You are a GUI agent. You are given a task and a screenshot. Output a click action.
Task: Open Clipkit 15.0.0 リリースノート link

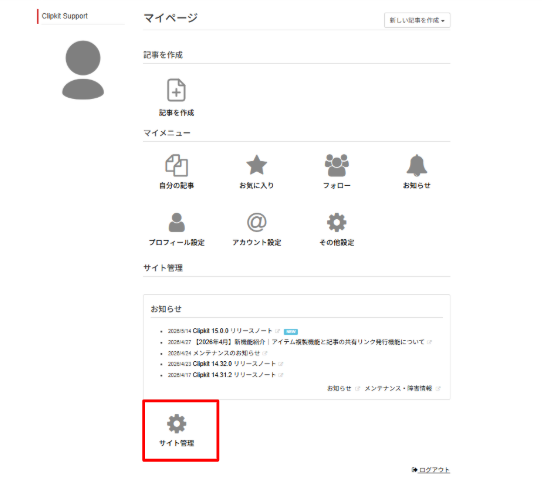coord(232,331)
